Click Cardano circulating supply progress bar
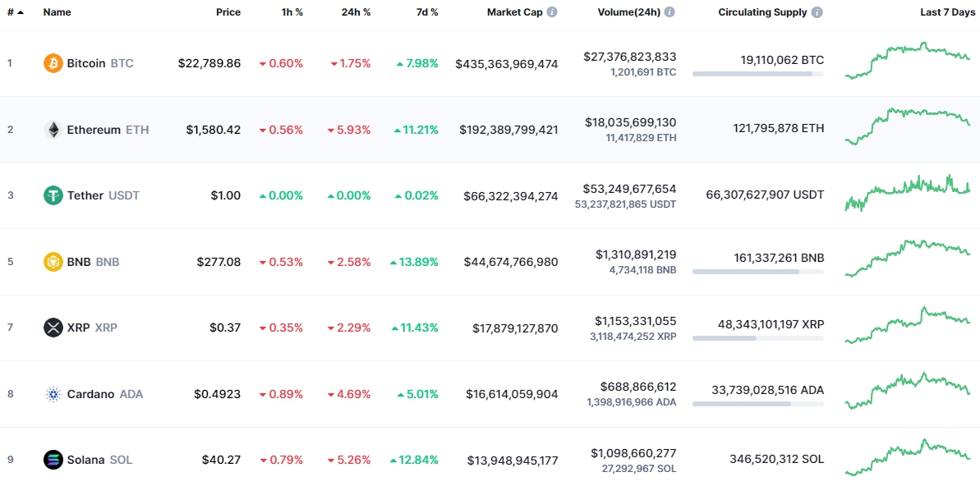Screen dimensions: 980x486 coord(758,404)
